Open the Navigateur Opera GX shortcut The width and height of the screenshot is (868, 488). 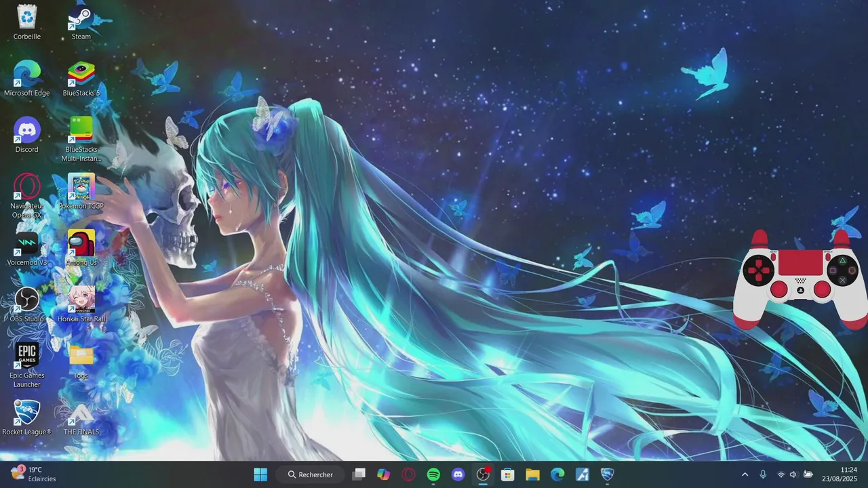point(27,196)
